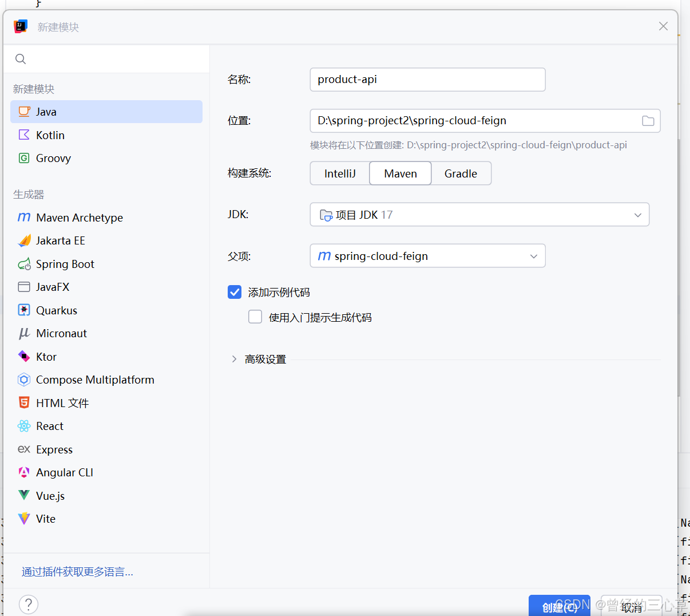Click the Create button
The height and width of the screenshot is (616, 690).
click(x=560, y=606)
